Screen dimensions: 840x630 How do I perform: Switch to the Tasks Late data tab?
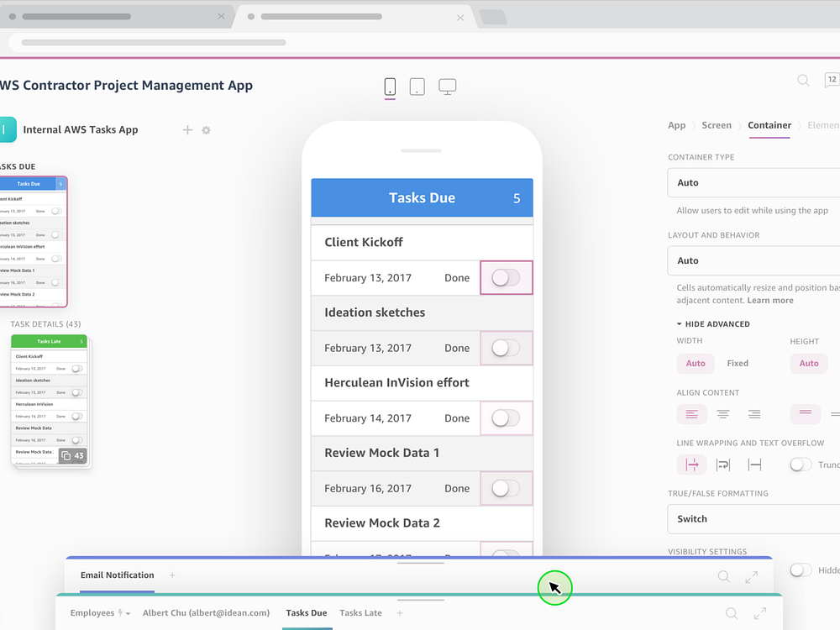point(360,613)
